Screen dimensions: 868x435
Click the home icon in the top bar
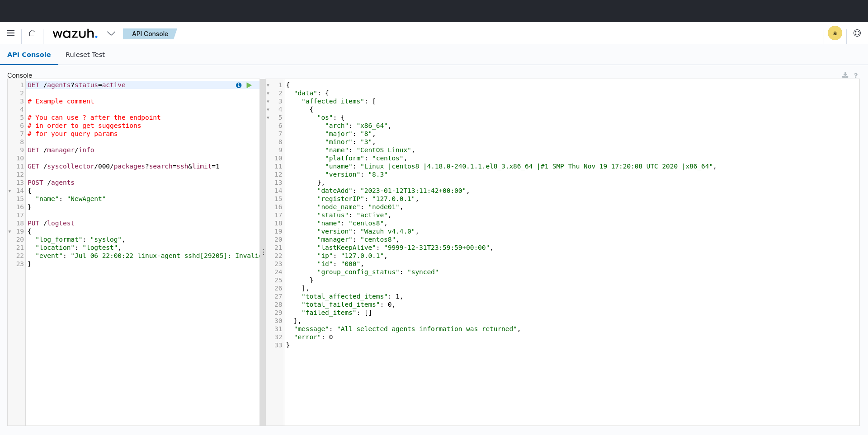tap(32, 33)
